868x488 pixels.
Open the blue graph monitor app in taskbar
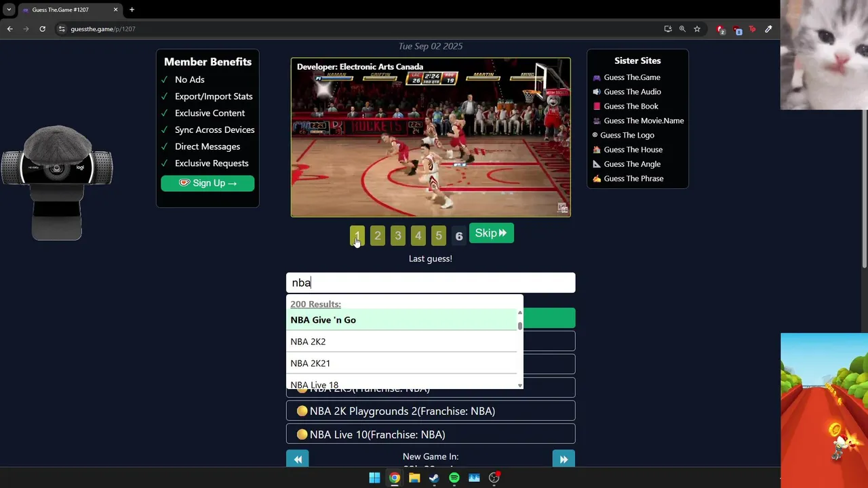point(474,478)
